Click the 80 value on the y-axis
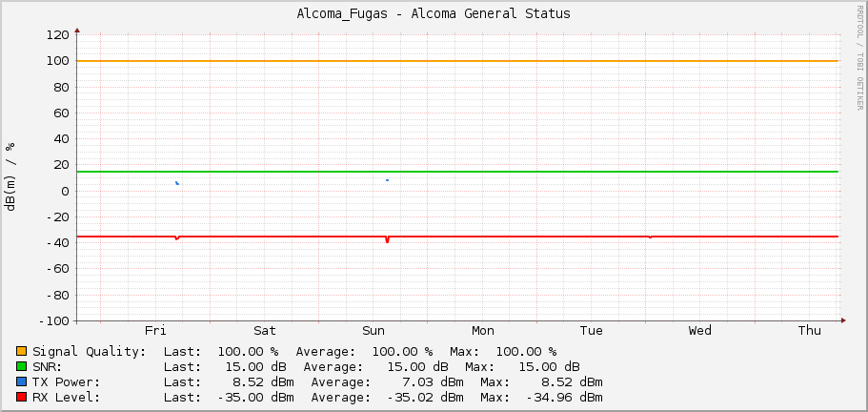The image size is (868, 412). (x=62, y=87)
